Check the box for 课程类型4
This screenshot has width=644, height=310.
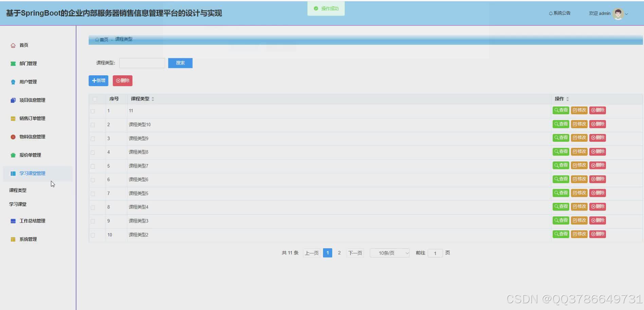(x=93, y=208)
